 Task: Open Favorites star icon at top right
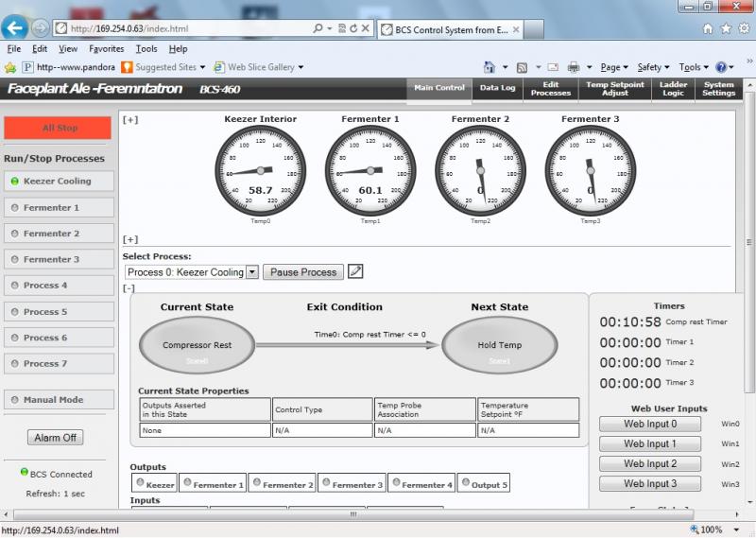[x=726, y=28]
